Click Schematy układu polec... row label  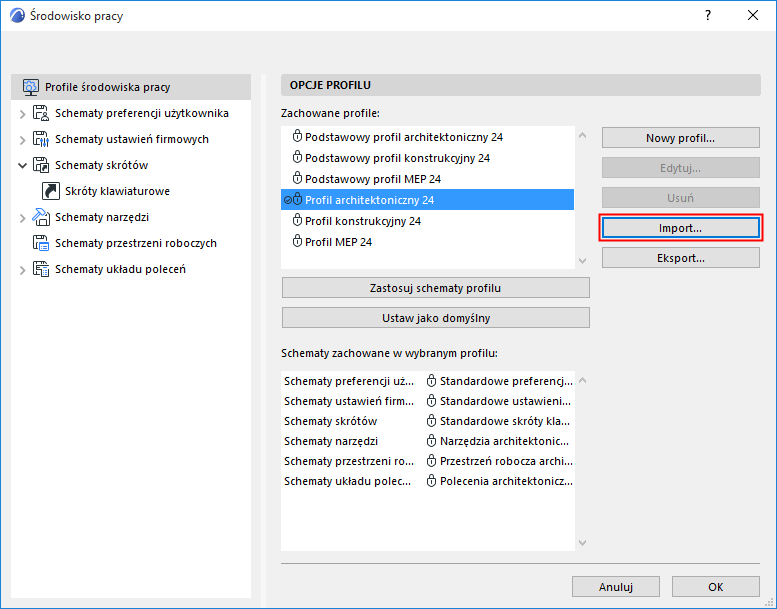[347, 481]
